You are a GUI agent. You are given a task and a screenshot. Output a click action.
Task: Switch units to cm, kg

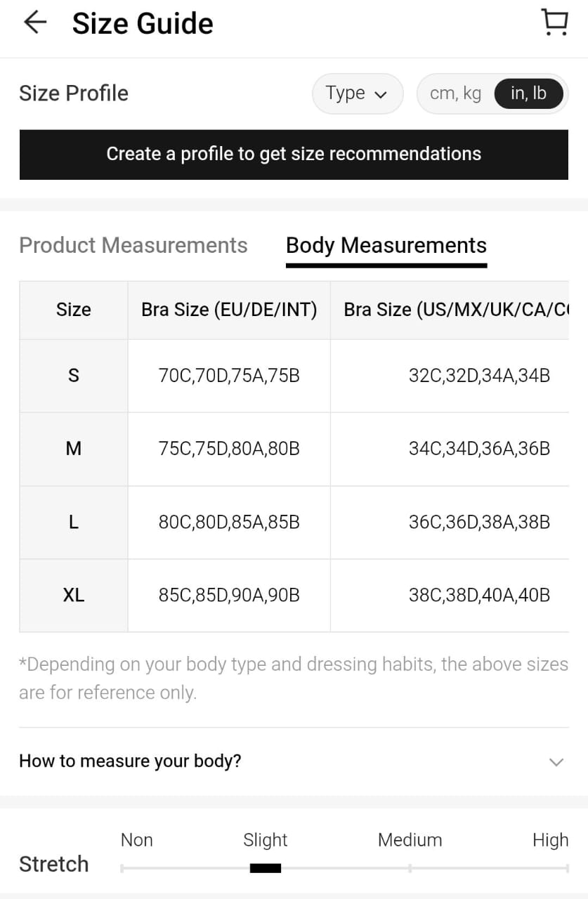pos(455,93)
